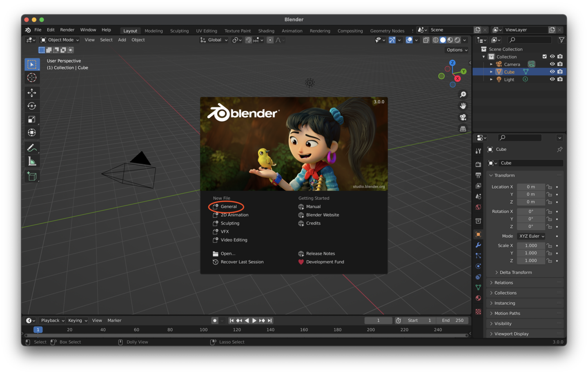The height and width of the screenshot is (374, 588).
Task: Click the viewport zoom magnifier icon
Action: (463, 95)
